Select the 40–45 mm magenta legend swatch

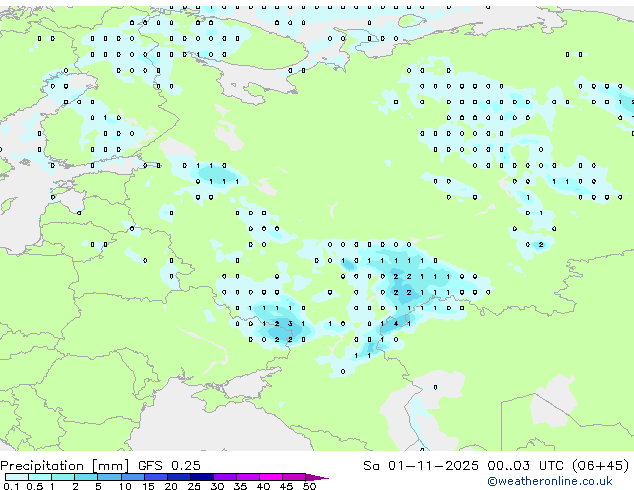(x=271, y=477)
